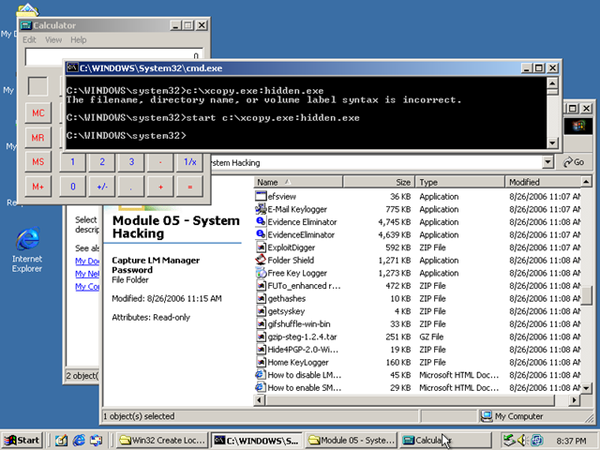Sort files by Type column
This screenshot has width=600, height=450.
pyautogui.click(x=460, y=182)
